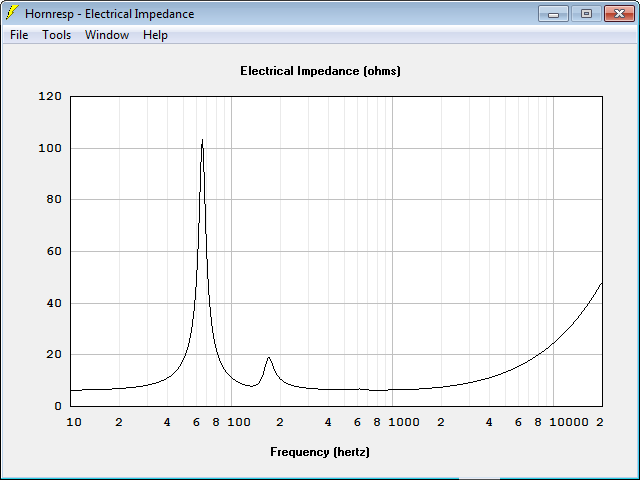
Task: Restore down the Hornresp window
Action: pyautogui.click(x=586, y=14)
